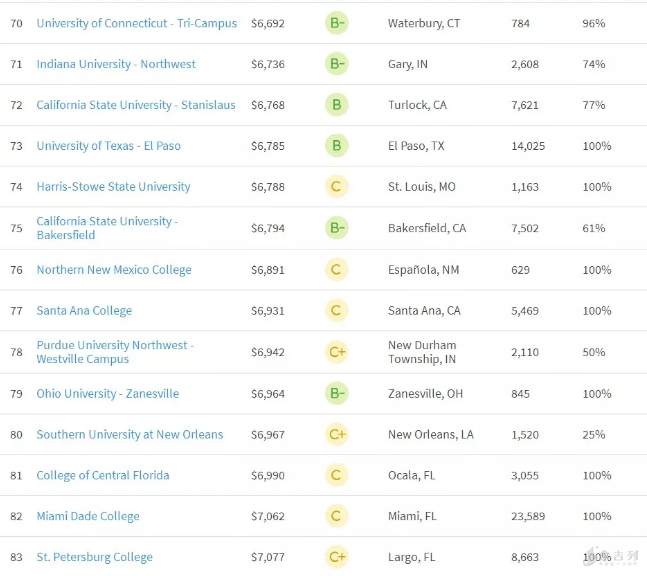Click California State University - Stanislaus link
This screenshot has height=576, width=647.
pyautogui.click(x=136, y=105)
